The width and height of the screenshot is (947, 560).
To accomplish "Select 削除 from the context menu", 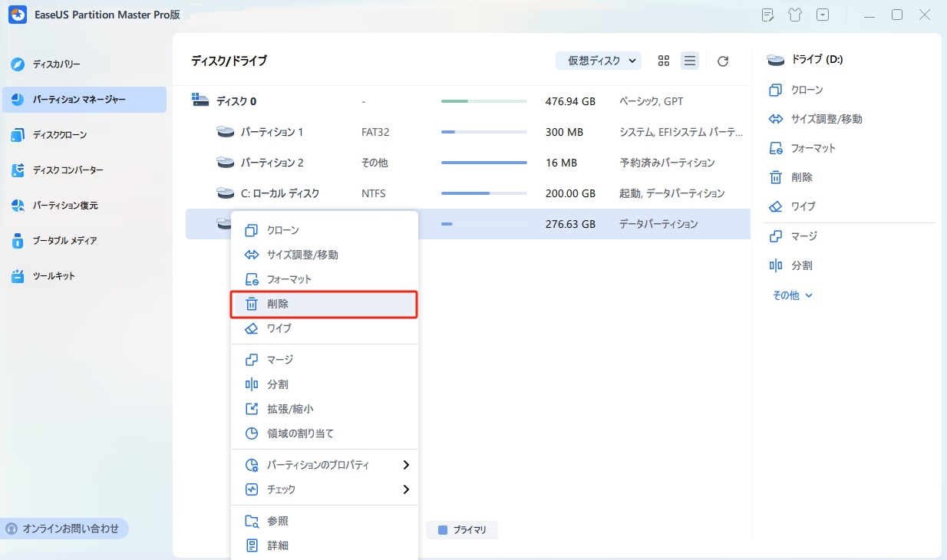I will pyautogui.click(x=323, y=305).
